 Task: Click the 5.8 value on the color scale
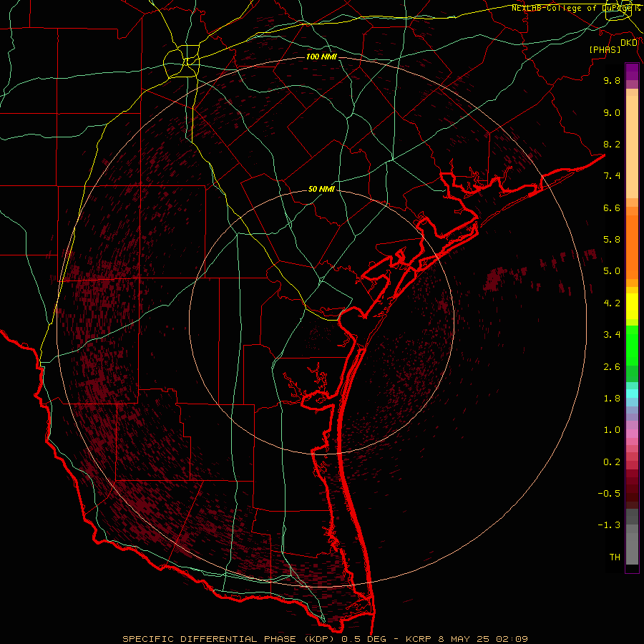click(612, 240)
